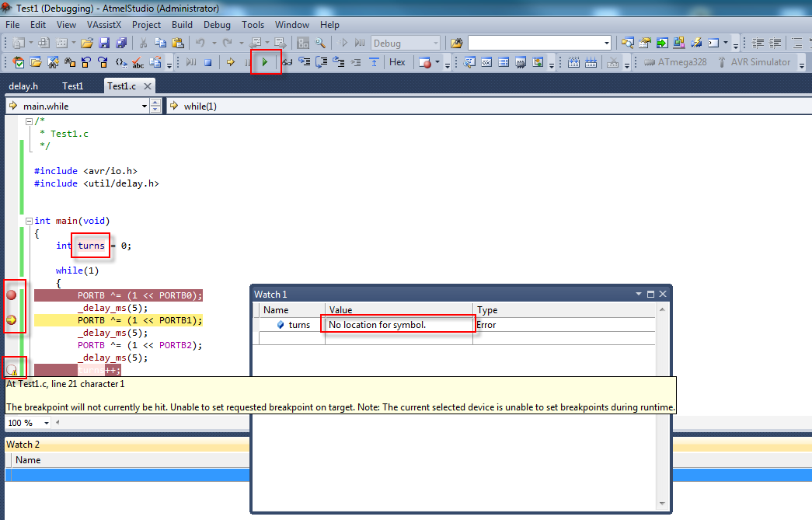Click the lightning bolt toolbar icon
The image size is (812, 520).
(x=696, y=43)
